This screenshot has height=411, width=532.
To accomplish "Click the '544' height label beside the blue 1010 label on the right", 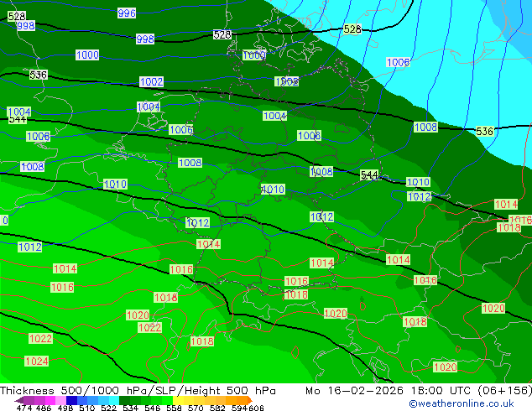I will coord(369,175).
